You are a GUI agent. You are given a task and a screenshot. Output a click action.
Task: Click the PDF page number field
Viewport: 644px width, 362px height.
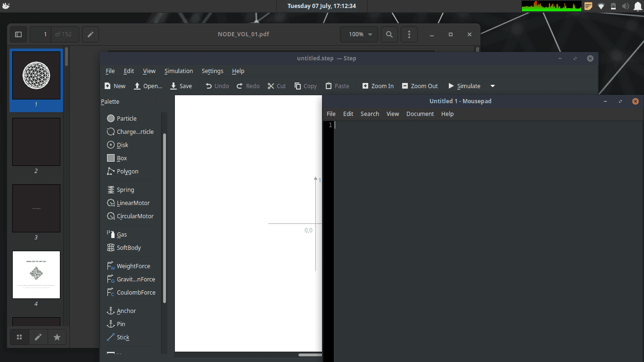[41, 34]
